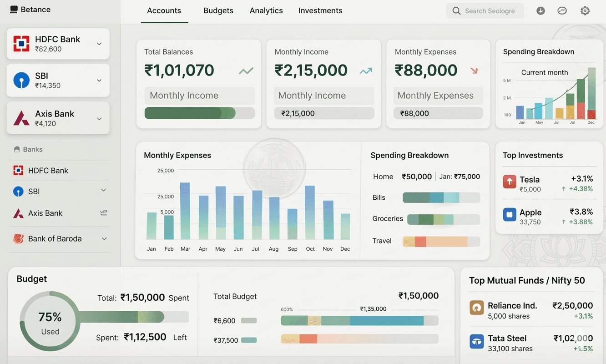Click the Betance app logo
606x364 pixels.
click(13, 9)
